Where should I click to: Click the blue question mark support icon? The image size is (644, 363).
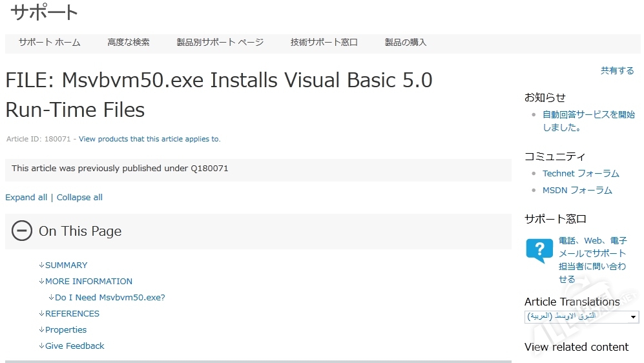coord(539,249)
